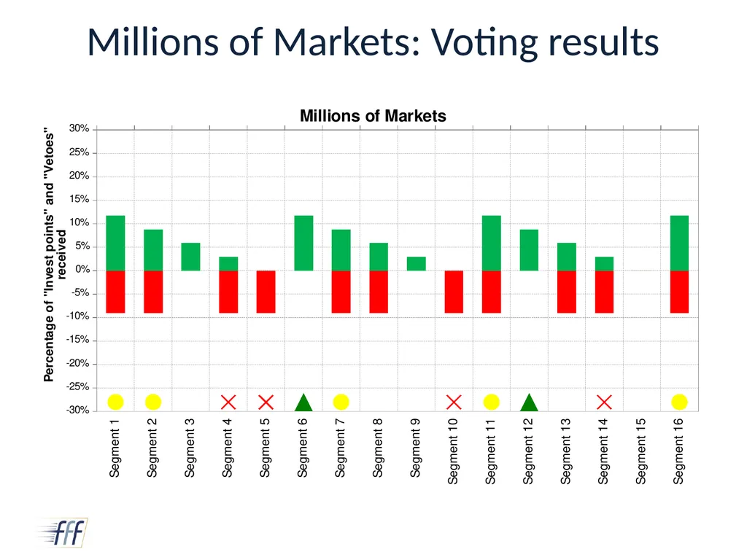Viewport: 747px width, 560px height.
Task: Click the yellow circle under Segment 1
Action: click(115, 402)
